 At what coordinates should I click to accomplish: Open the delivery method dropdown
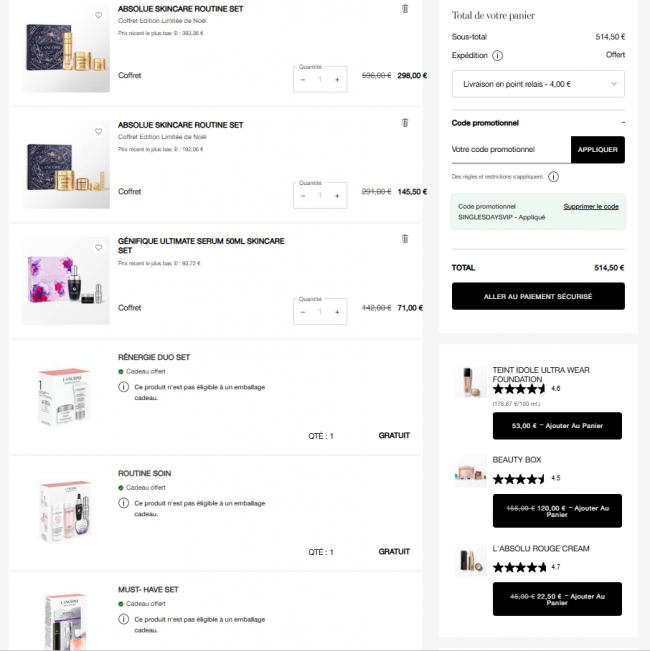538,84
